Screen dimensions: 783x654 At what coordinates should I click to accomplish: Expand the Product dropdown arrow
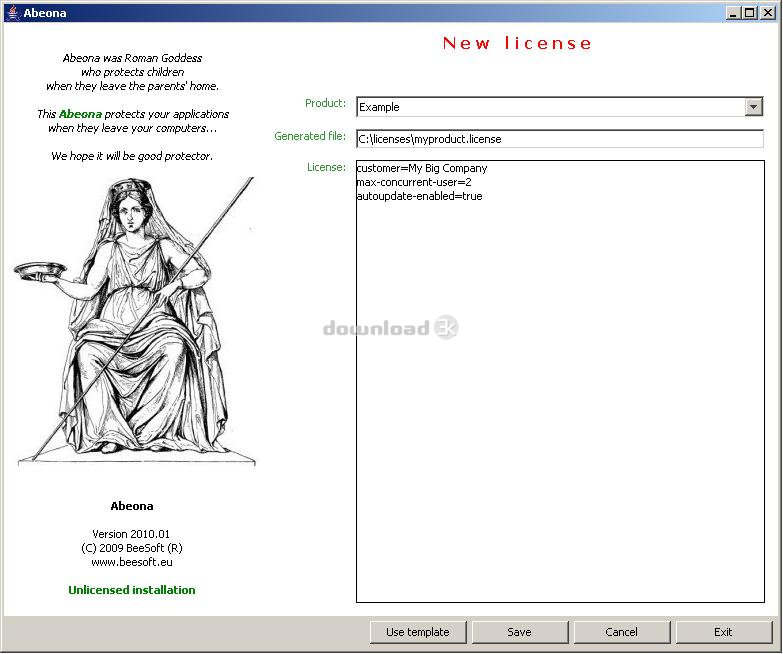pos(754,107)
